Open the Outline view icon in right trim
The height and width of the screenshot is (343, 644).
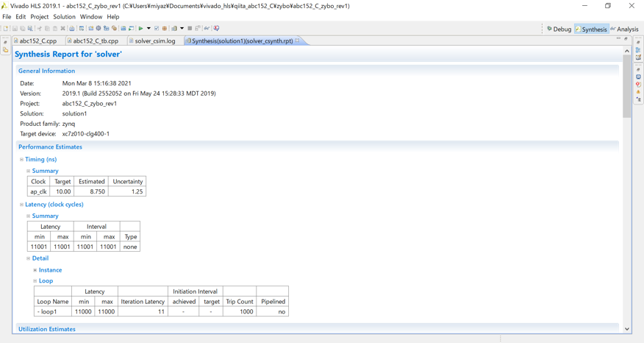638,50
